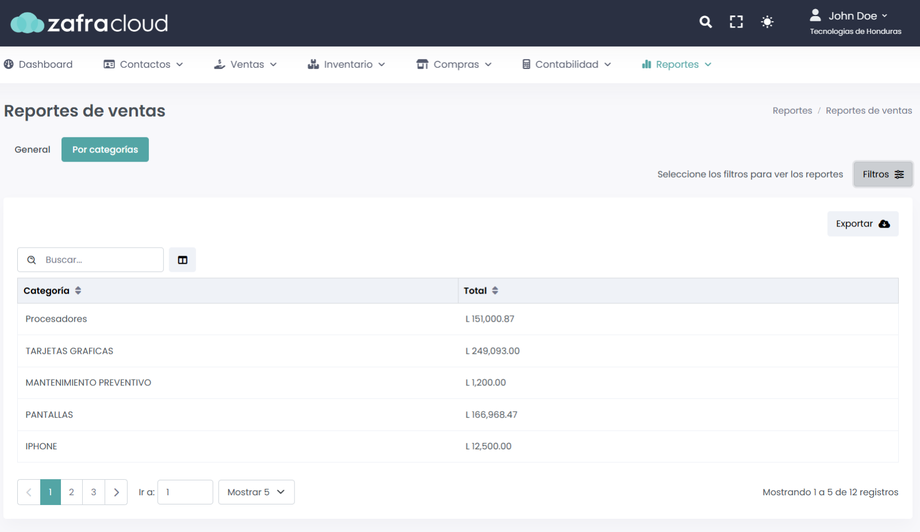Toggle column visibility icon button
The width and height of the screenshot is (920, 532).
(182, 260)
